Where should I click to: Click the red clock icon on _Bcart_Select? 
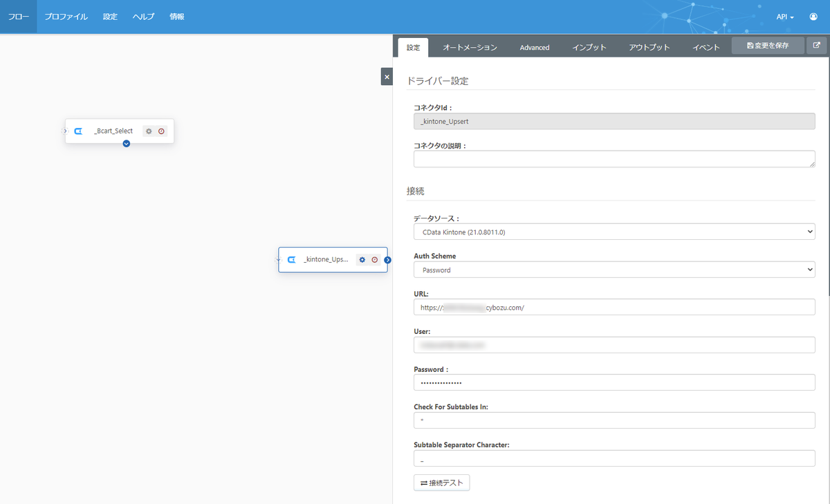[161, 131]
